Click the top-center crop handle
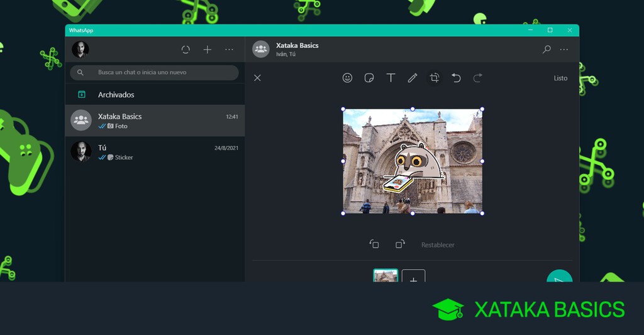The height and width of the screenshot is (335, 644). point(413,109)
